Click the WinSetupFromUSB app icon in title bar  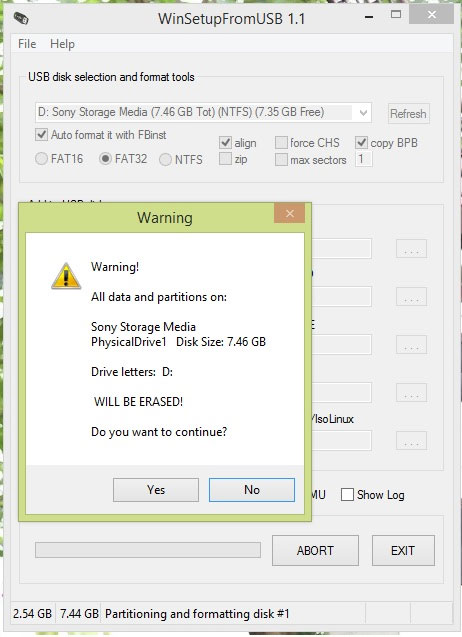21,18
